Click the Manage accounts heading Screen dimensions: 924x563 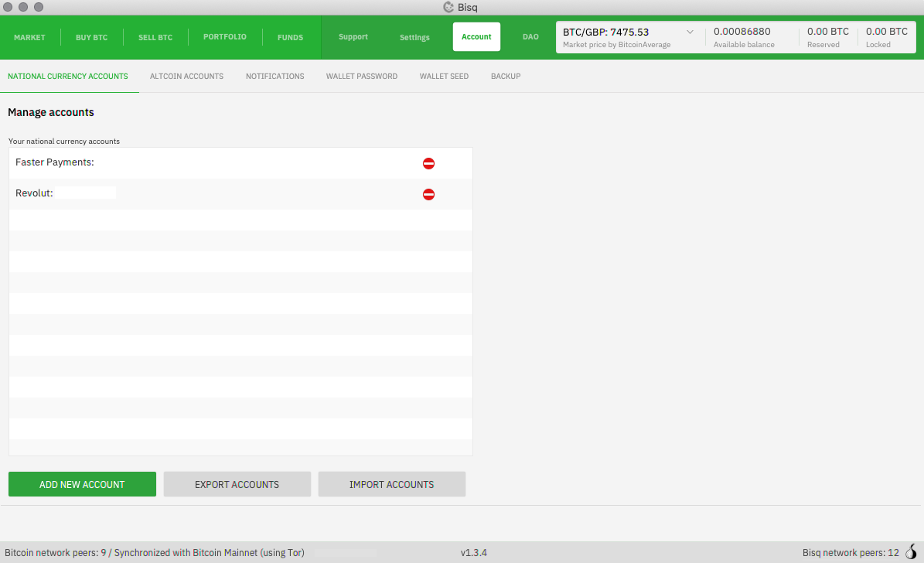click(51, 112)
